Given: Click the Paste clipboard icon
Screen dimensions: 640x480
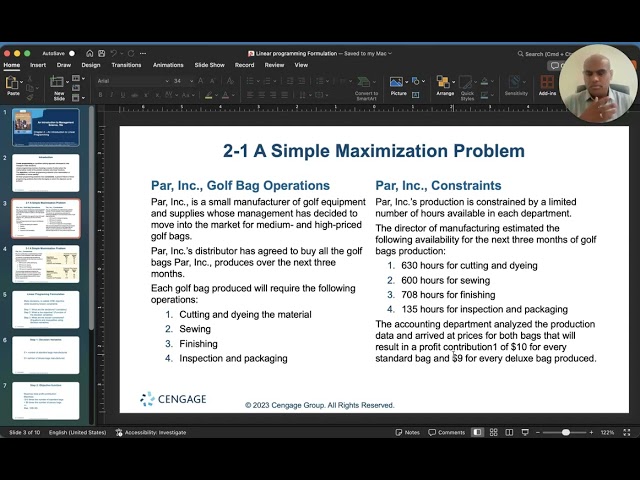Looking at the screenshot, I should (x=12, y=83).
